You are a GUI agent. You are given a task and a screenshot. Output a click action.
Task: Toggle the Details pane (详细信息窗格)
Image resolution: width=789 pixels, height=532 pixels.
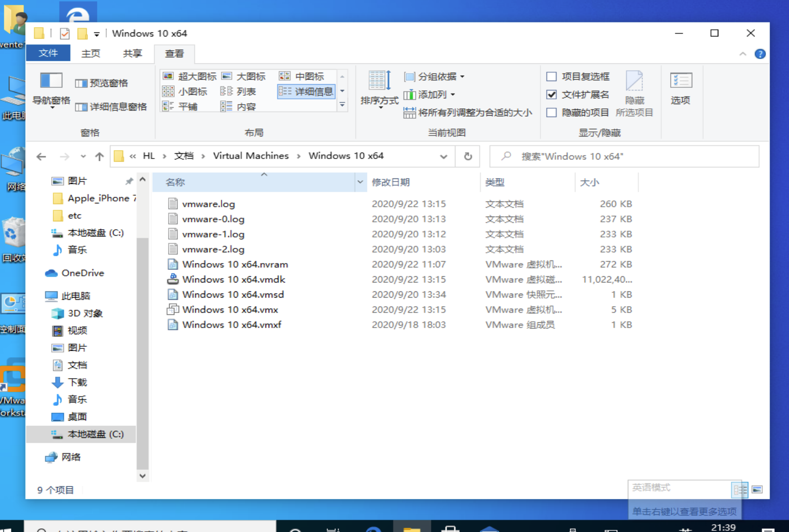[111, 107]
